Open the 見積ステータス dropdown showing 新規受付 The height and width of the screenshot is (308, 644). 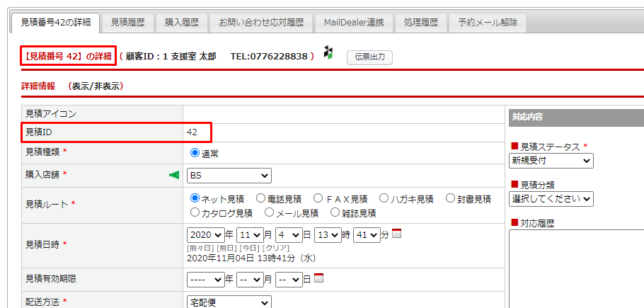(x=551, y=161)
